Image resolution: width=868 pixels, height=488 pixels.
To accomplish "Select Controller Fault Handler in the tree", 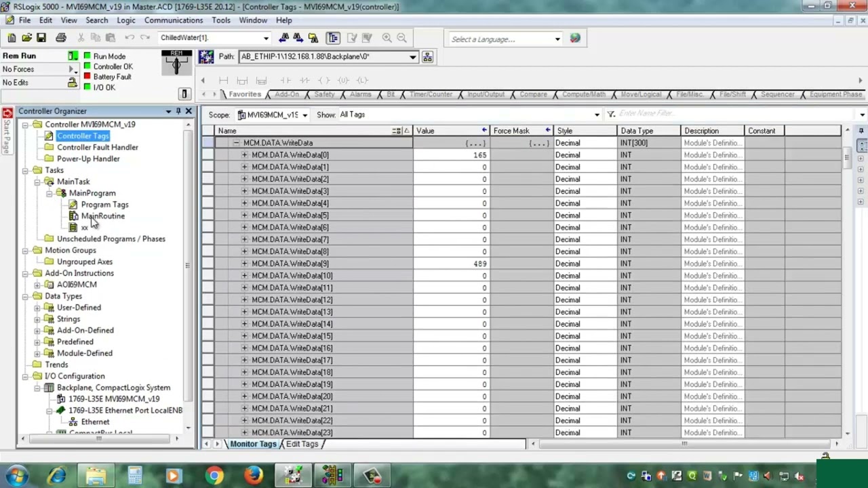I will (98, 147).
